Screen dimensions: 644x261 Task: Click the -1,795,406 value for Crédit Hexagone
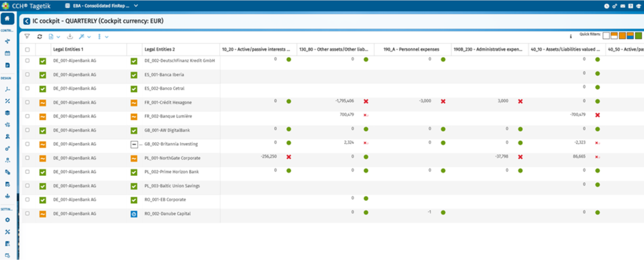(x=345, y=101)
